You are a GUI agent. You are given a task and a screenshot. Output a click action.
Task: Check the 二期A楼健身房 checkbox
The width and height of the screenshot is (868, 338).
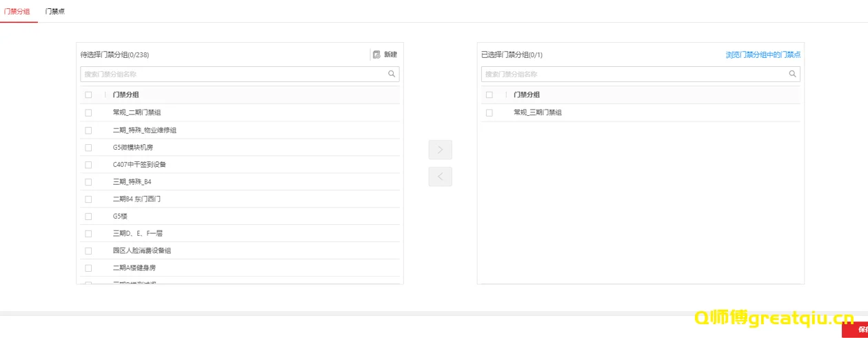point(88,268)
